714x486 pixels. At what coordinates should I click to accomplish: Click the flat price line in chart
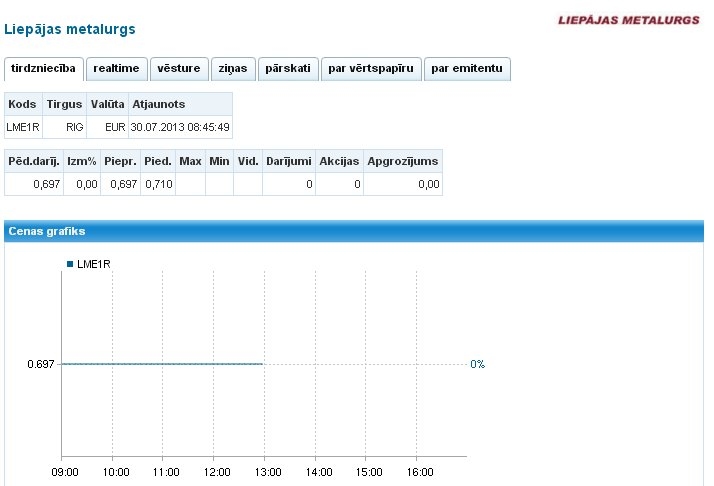click(x=163, y=364)
